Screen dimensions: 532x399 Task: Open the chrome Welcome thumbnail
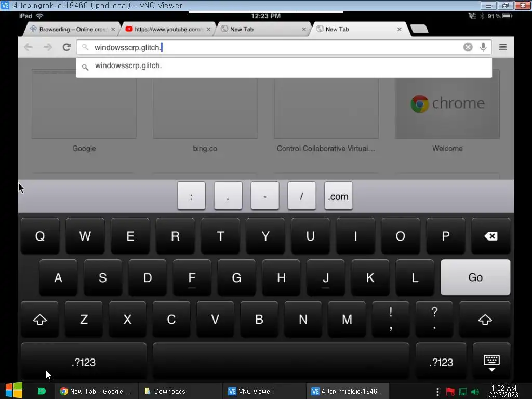click(447, 104)
